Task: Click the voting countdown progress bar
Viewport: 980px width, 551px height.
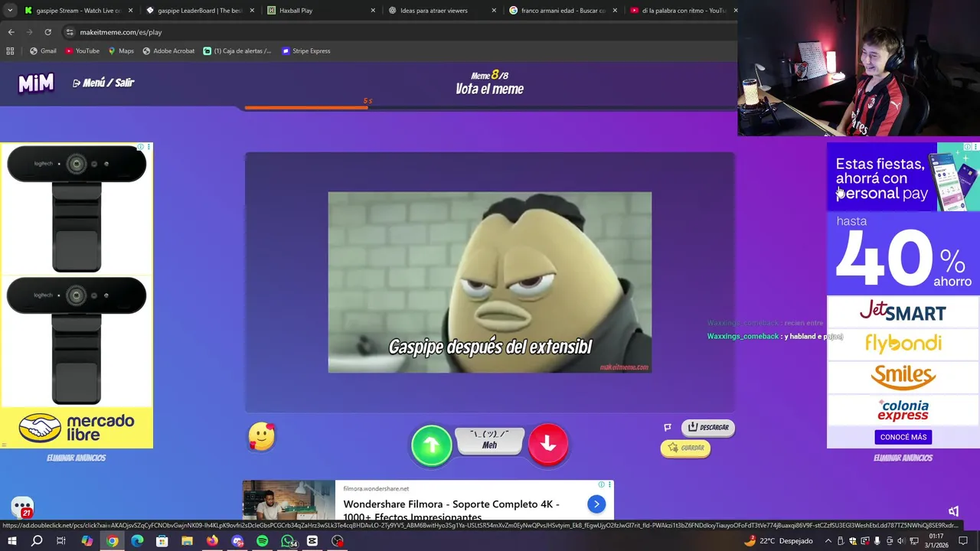Action: pos(490,107)
